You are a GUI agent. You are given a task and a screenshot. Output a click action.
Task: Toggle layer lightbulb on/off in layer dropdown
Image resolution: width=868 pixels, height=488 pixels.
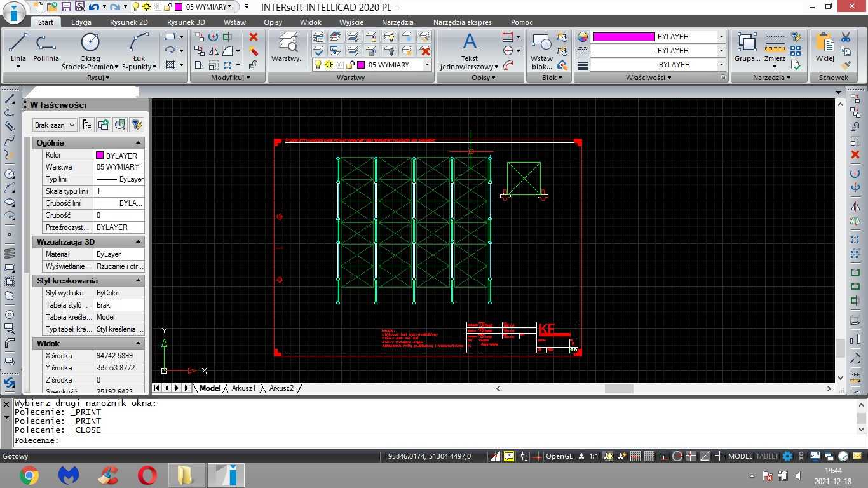pos(318,65)
